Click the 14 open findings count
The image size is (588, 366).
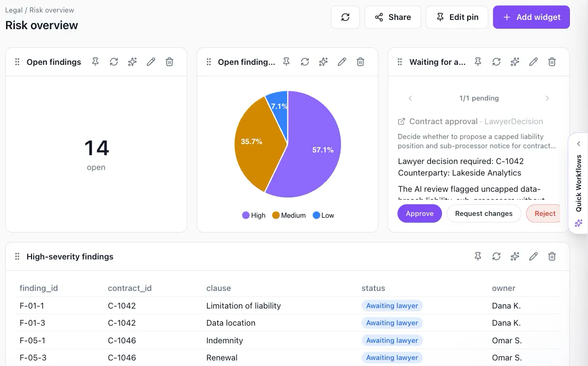[x=97, y=148]
